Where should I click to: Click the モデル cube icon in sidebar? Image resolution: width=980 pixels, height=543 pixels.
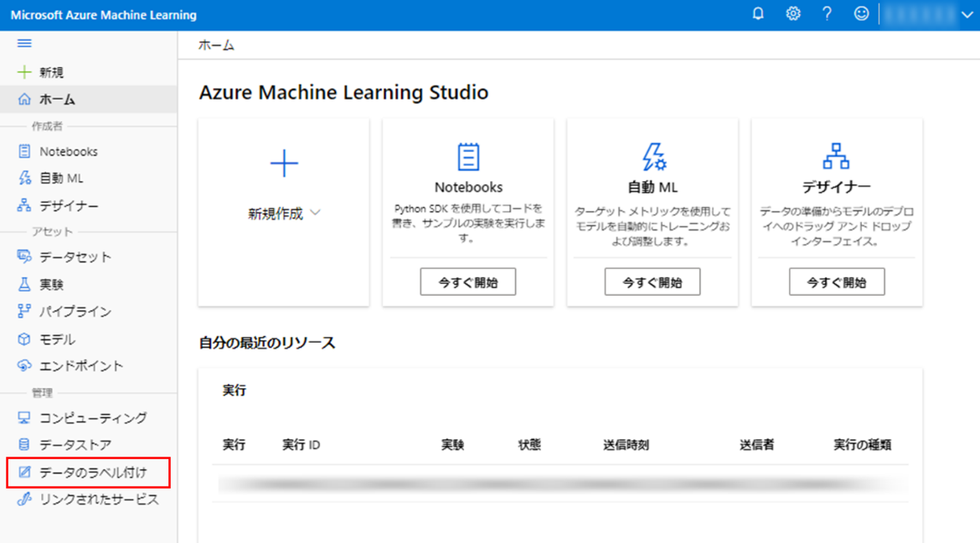pyautogui.click(x=24, y=339)
